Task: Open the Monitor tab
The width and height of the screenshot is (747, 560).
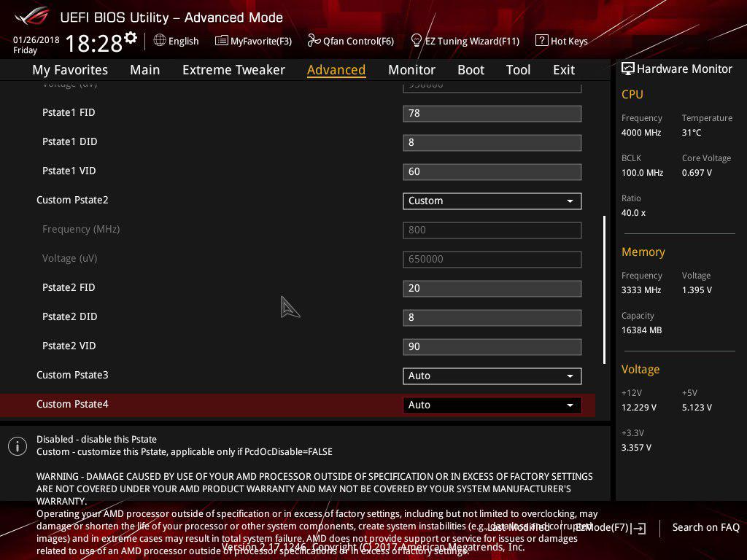Action: (411, 70)
